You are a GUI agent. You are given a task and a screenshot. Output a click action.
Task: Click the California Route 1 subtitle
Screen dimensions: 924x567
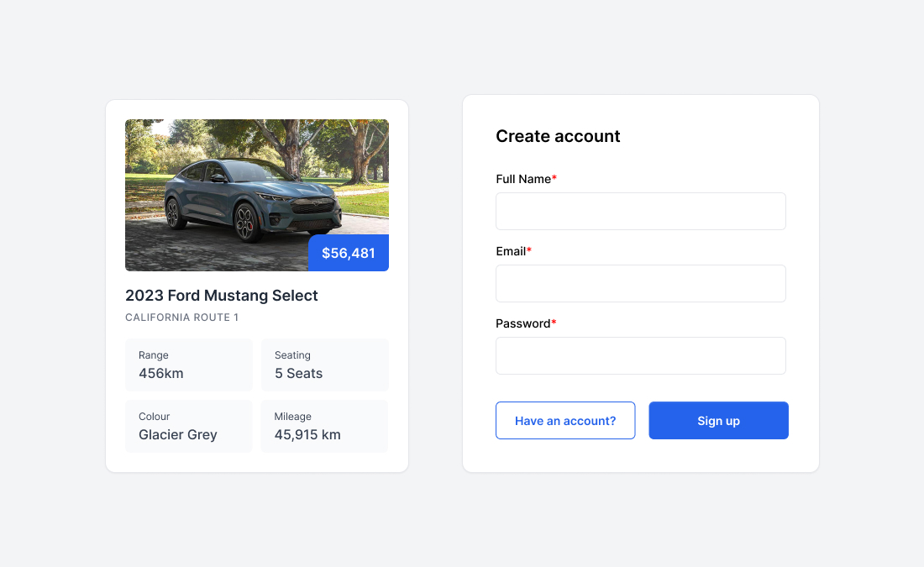[x=182, y=317]
